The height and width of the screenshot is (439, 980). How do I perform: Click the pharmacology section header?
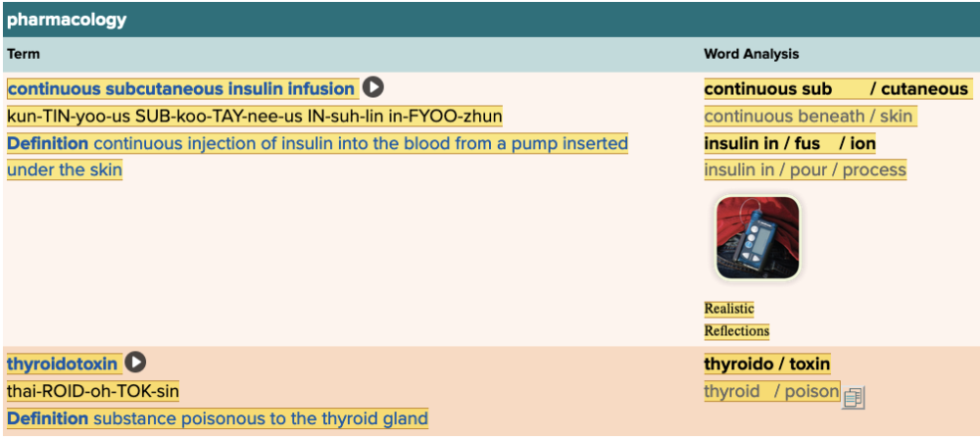[x=67, y=19]
